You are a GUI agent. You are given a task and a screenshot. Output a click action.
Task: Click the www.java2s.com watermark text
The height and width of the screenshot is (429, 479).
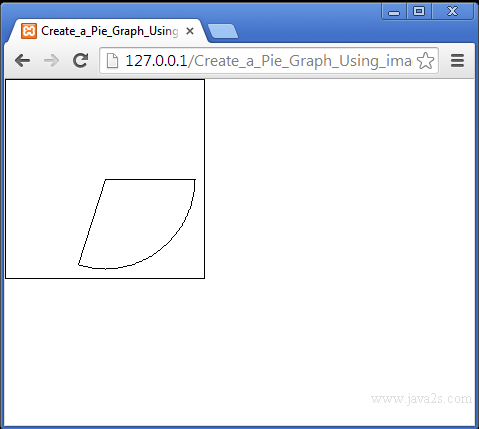(421, 399)
